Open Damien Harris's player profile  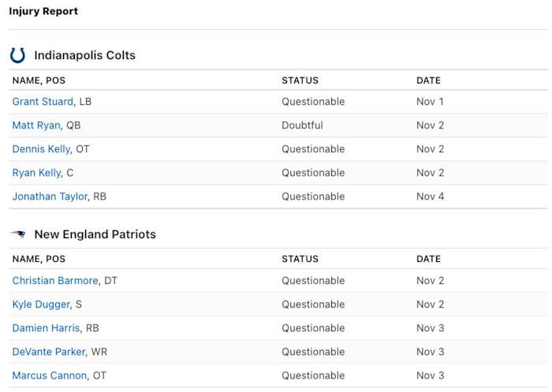tap(46, 328)
